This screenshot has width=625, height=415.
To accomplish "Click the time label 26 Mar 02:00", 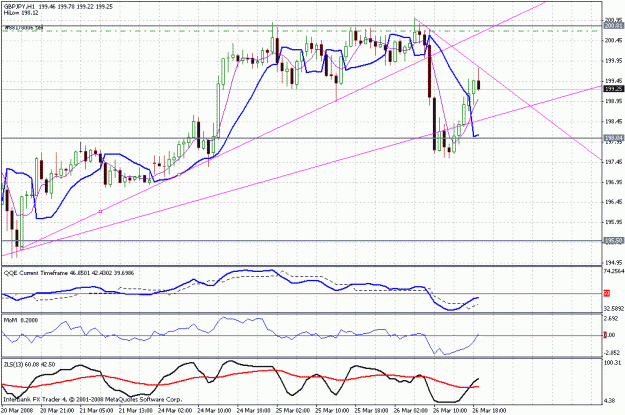I will coord(411,410).
